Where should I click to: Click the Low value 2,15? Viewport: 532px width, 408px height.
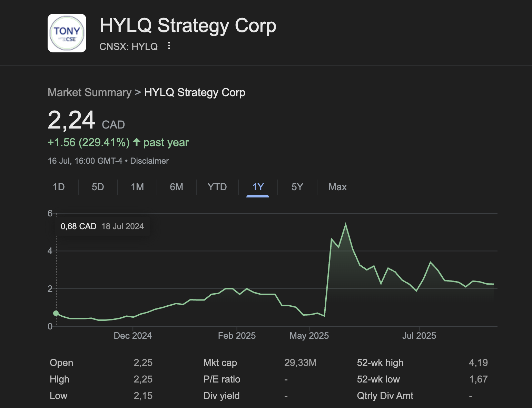point(143,396)
